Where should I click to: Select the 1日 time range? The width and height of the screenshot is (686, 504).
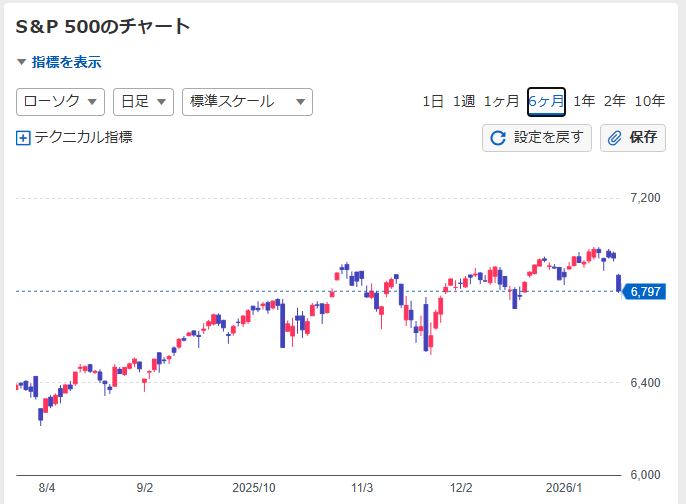tap(433, 101)
